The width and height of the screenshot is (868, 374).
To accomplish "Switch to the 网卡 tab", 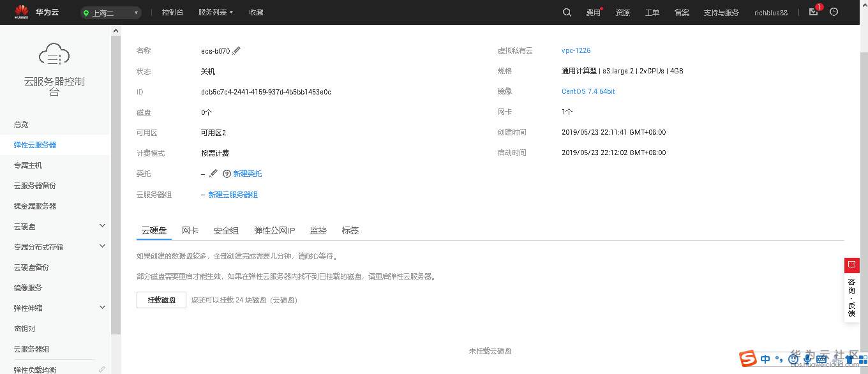I will [x=190, y=230].
